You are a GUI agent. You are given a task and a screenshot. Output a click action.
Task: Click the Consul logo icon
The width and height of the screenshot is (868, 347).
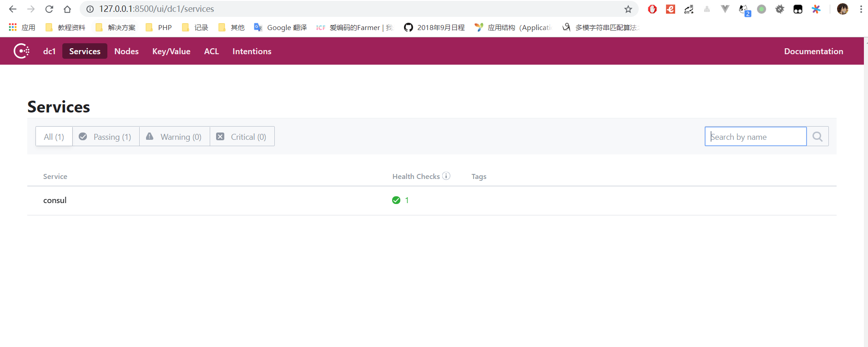pyautogui.click(x=21, y=51)
